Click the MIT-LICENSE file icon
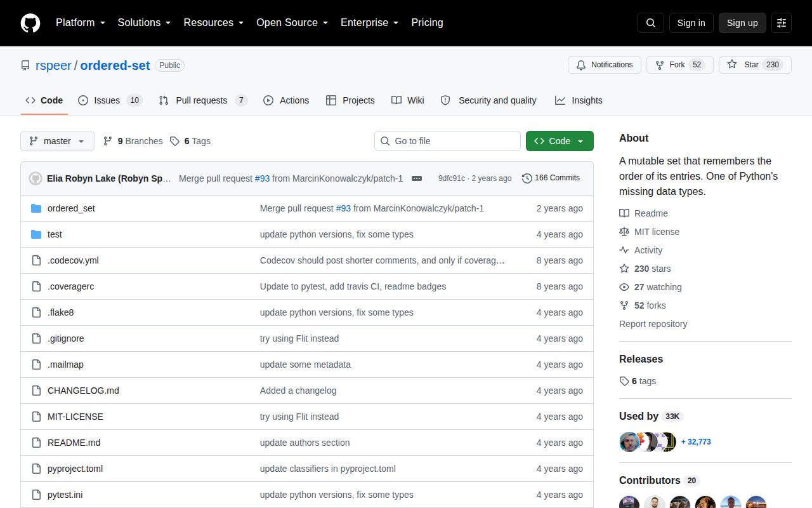The height and width of the screenshot is (508, 812). [36, 417]
